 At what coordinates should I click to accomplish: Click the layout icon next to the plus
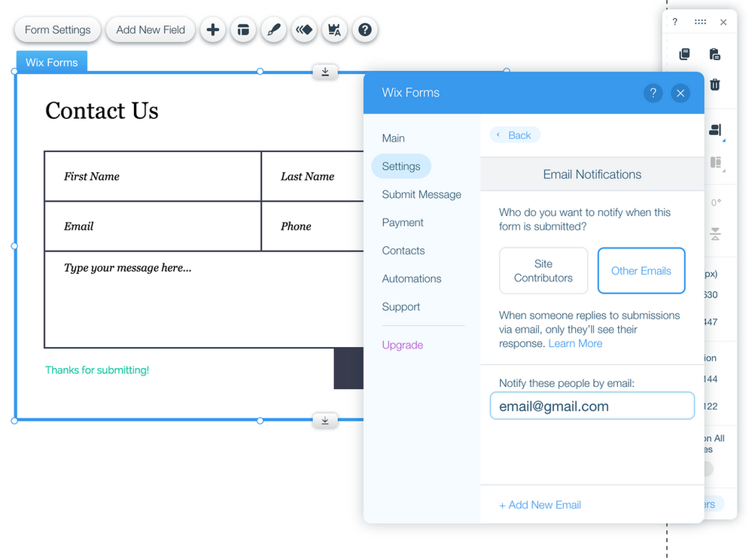pos(242,30)
